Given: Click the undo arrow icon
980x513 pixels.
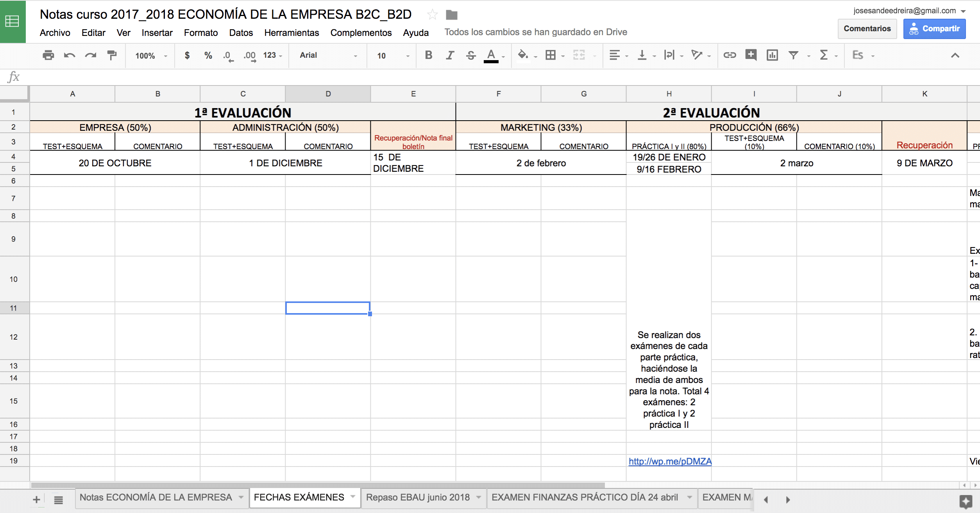Looking at the screenshot, I should (70, 55).
